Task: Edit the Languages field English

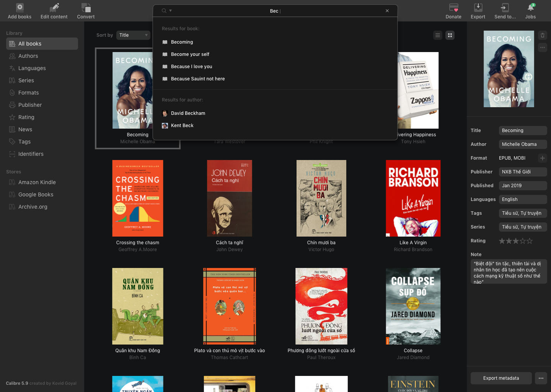Action: (x=523, y=199)
